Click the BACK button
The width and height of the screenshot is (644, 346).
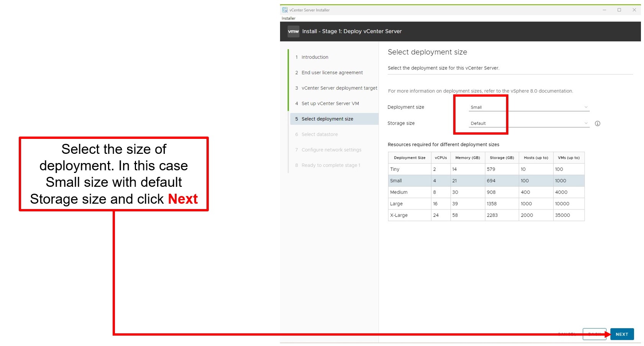(595, 334)
